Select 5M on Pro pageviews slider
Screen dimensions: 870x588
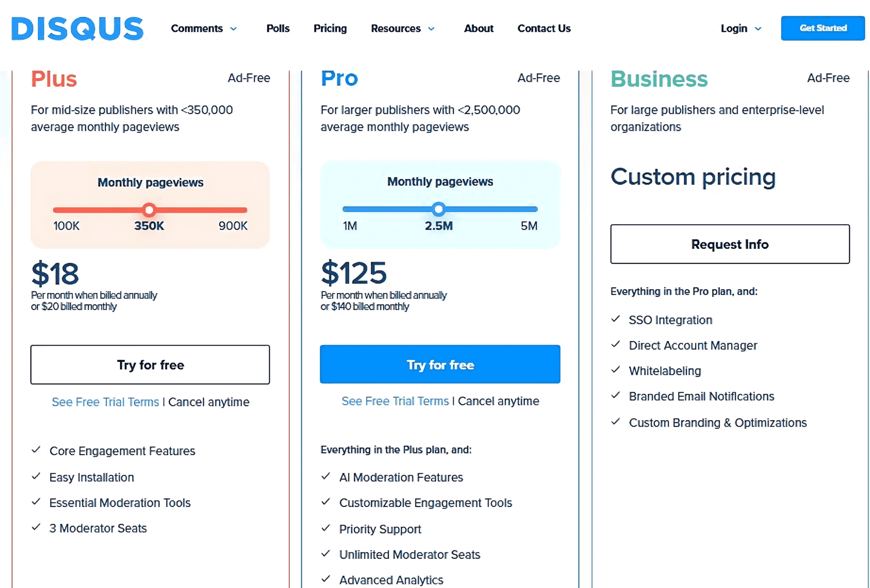click(x=529, y=225)
